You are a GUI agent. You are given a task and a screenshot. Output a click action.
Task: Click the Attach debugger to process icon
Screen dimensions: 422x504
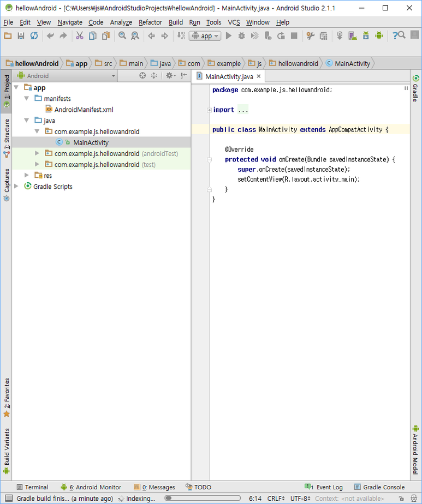268,35
